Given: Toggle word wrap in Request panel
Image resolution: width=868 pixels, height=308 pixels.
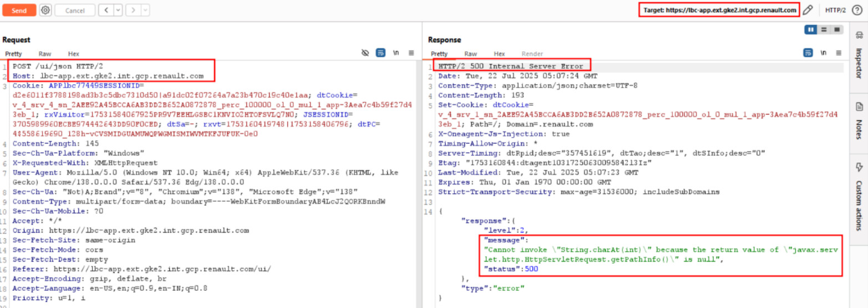Looking at the screenshot, I should [380, 53].
